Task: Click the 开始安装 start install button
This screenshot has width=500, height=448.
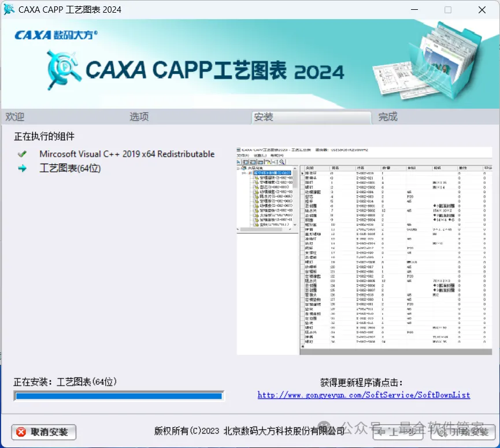Action: [462, 432]
